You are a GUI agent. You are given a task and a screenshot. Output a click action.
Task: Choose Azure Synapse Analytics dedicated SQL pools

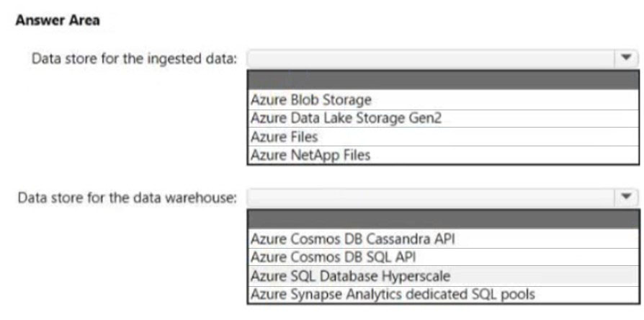[443, 294]
